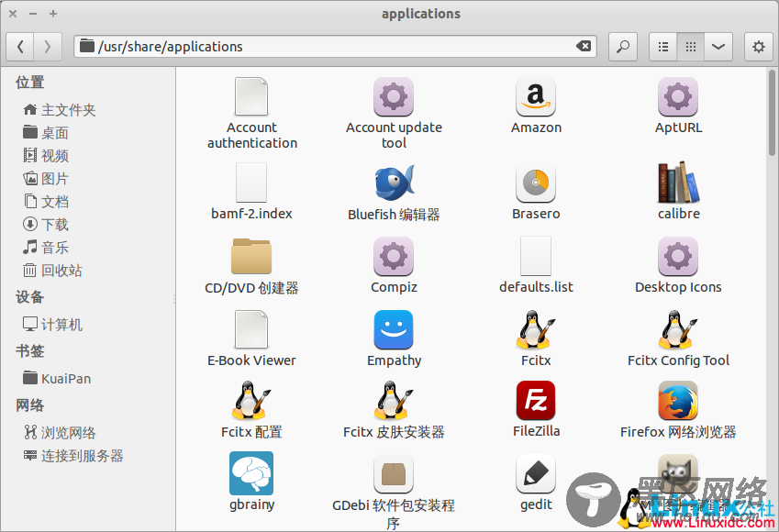Click the /usr/share/applications location field

click(x=335, y=46)
